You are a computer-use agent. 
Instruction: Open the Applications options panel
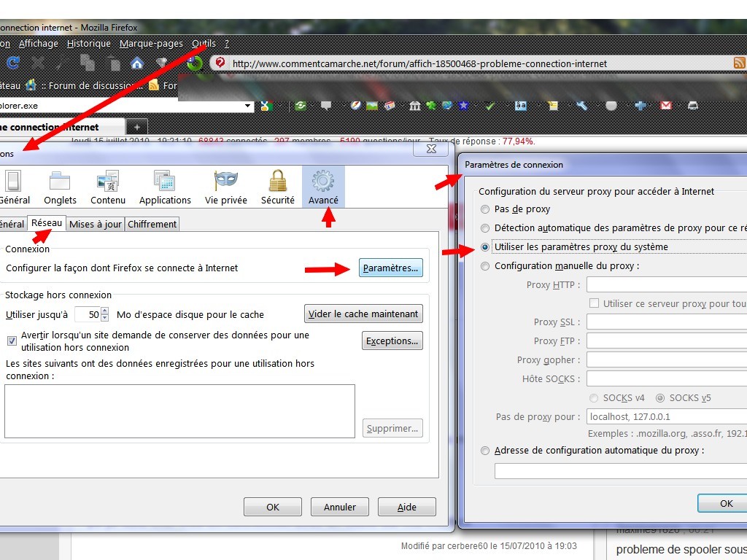click(165, 187)
